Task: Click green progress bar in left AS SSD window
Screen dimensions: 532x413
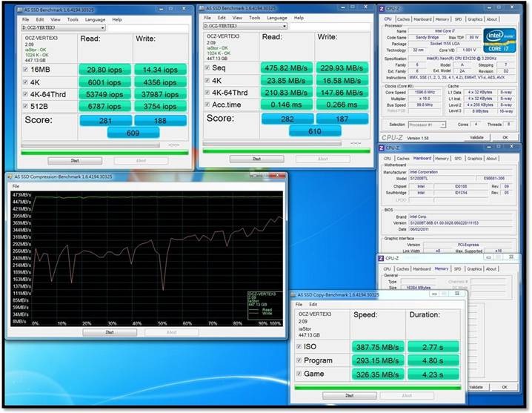Action: 104,153
